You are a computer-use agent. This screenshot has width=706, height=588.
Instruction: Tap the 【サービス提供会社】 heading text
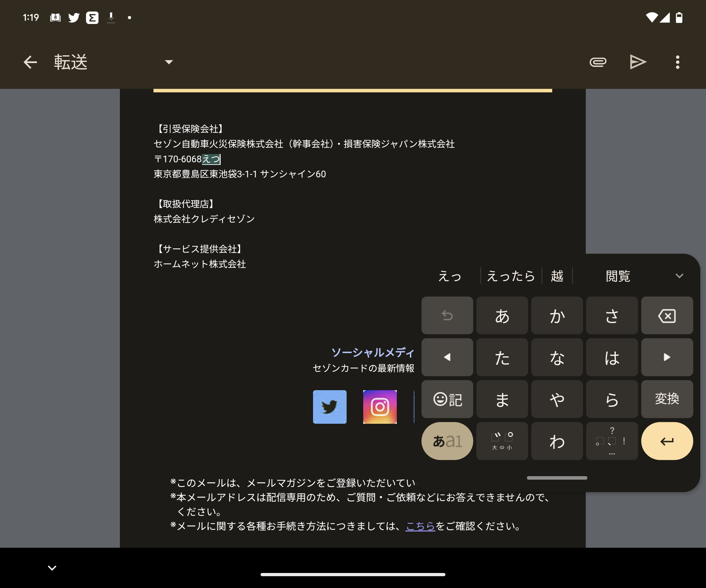pyautogui.click(x=200, y=249)
